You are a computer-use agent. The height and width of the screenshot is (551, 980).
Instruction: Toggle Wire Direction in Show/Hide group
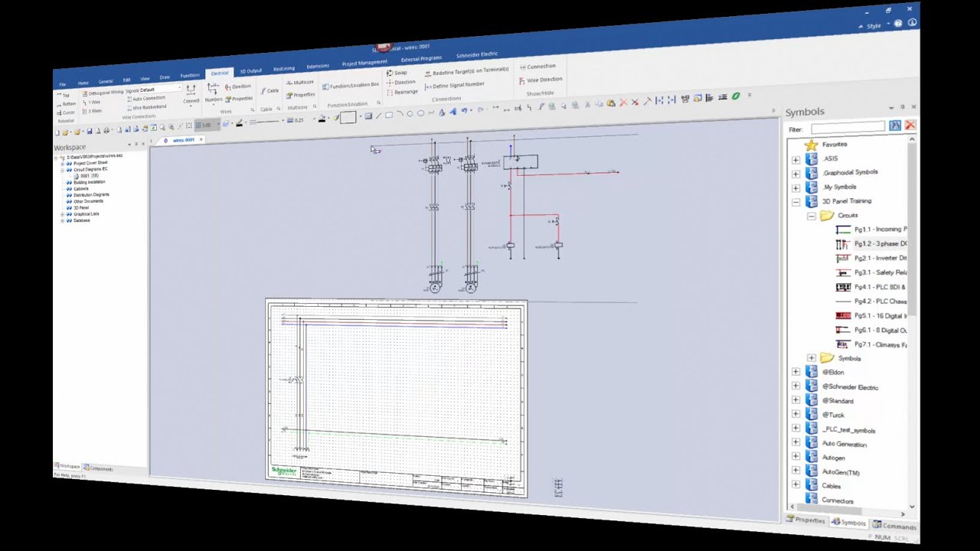(x=541, y=80)
